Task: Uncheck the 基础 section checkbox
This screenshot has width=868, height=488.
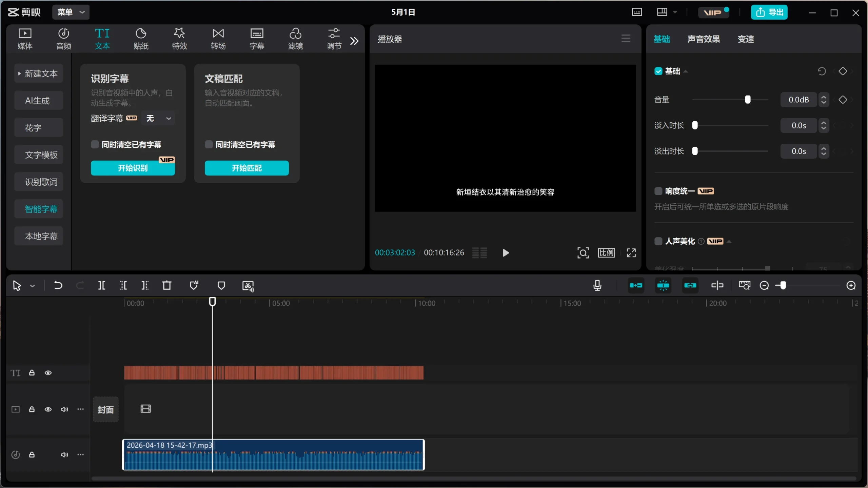Action: pos(658,71)
